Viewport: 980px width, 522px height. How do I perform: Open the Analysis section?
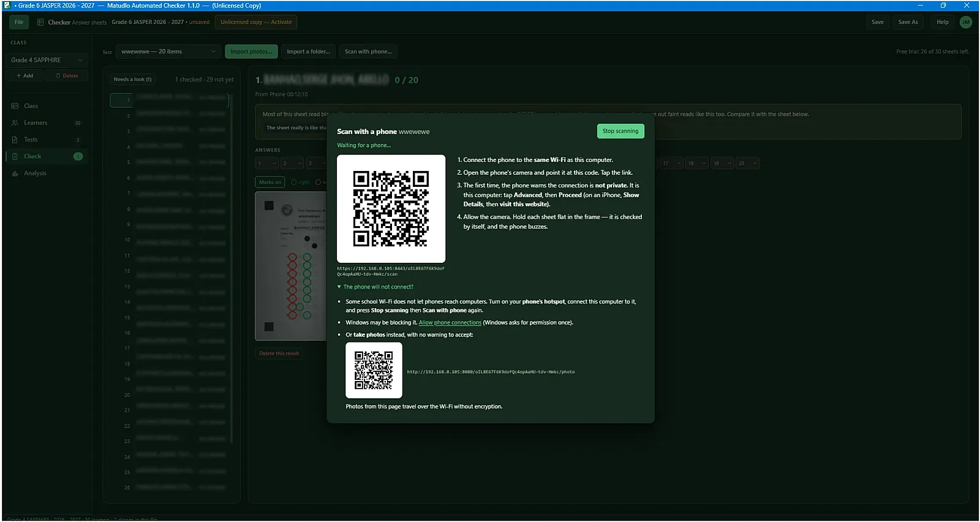[x=47, y=173]
